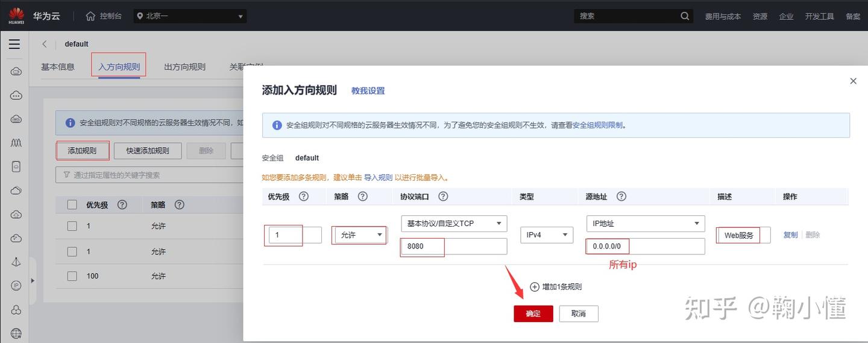868x343 pixels.
Task: Open the 基本协议/自定义TCP protocol dropdown
Action: coord(454,224)
